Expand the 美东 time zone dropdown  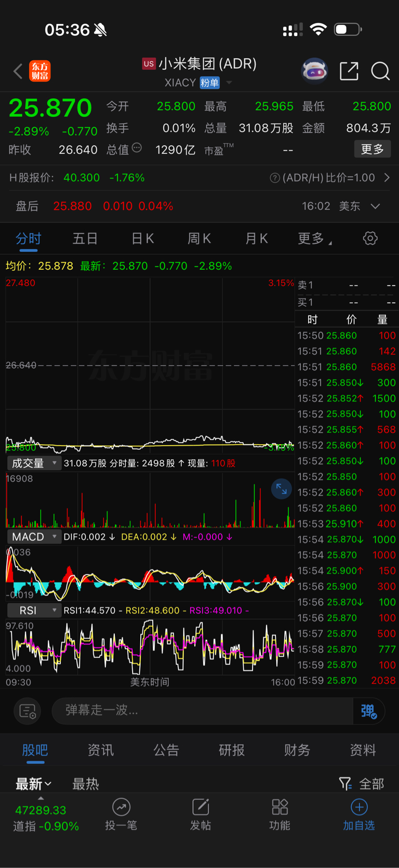(375, 206)
